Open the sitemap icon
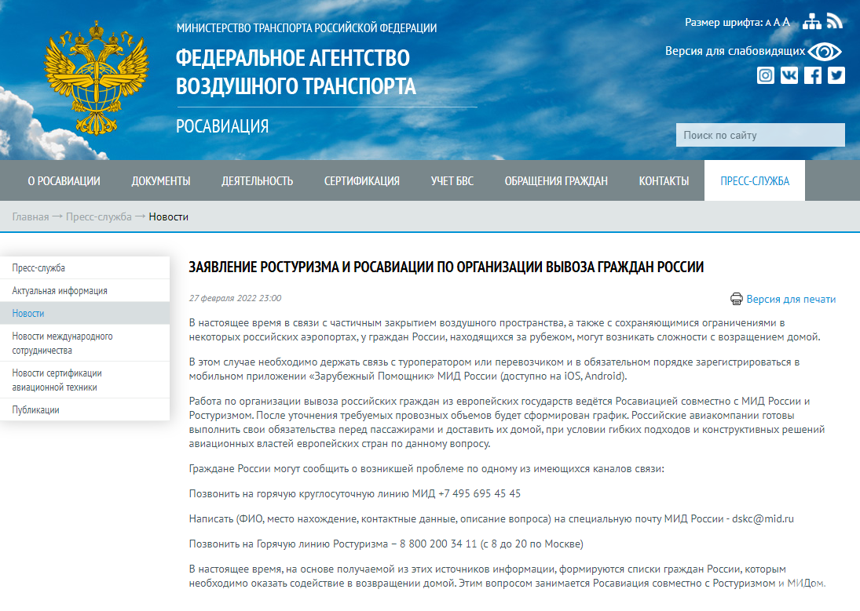Viewport: 860px width, 611px height. click(812, 21)
